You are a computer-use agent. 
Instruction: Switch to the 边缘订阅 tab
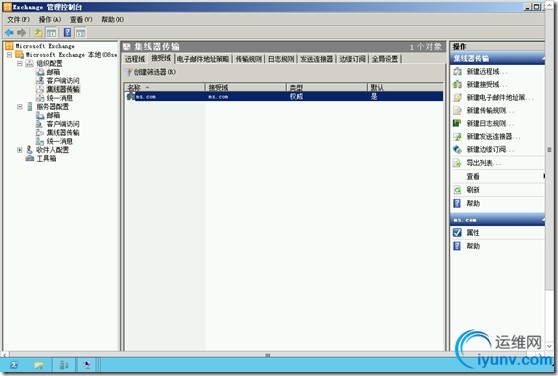(352, 59)
